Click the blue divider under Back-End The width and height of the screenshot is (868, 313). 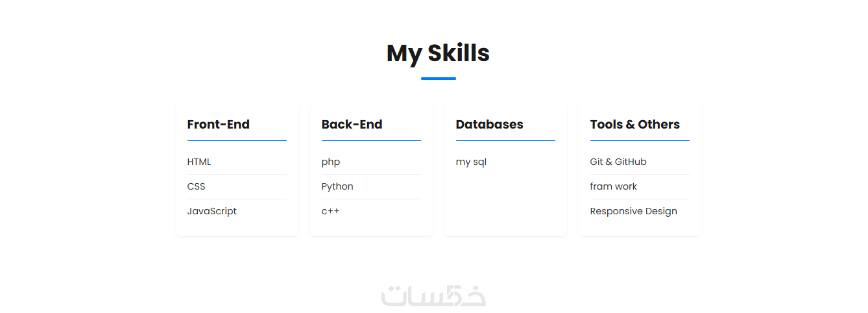point(371,140)
